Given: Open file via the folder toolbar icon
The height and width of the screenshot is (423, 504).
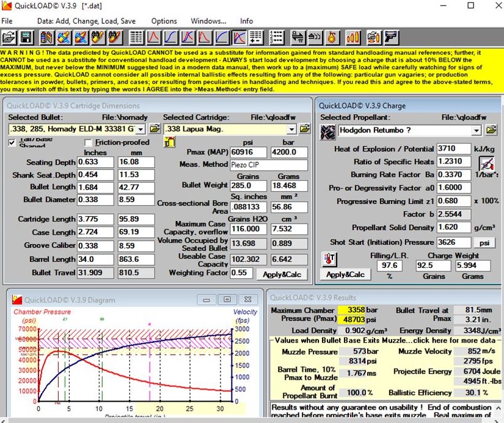Looking at the screenshot, I should 9,38.
